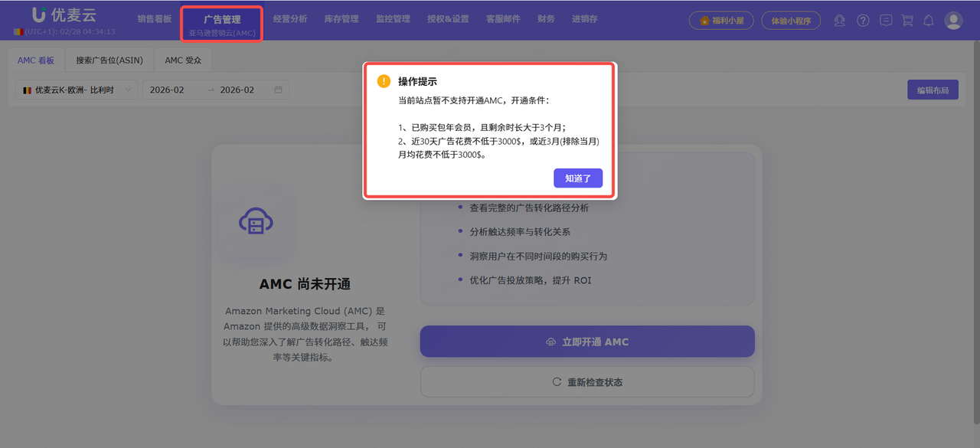980x448 pixels.
Task: Open the 财务 menu
Action: click(546, 18)
